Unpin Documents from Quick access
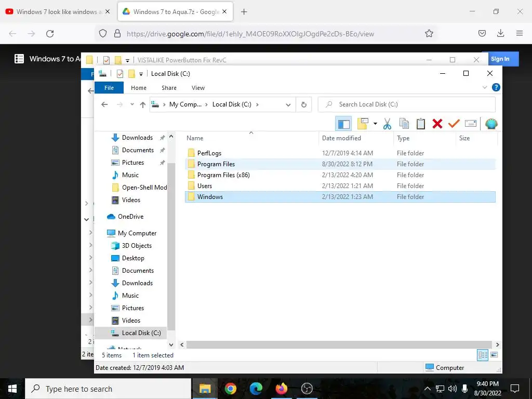 click(162, 150)
